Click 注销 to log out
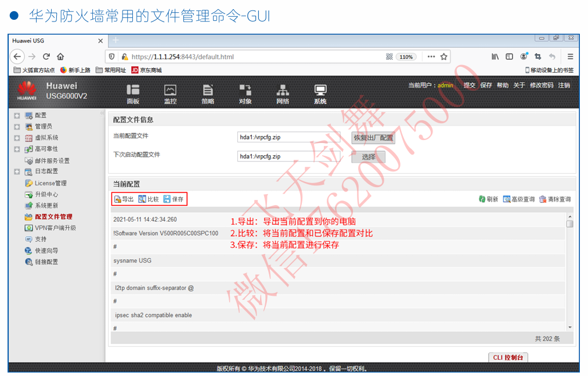Viewport: 588px width, 376px height. tap(564, 85)
